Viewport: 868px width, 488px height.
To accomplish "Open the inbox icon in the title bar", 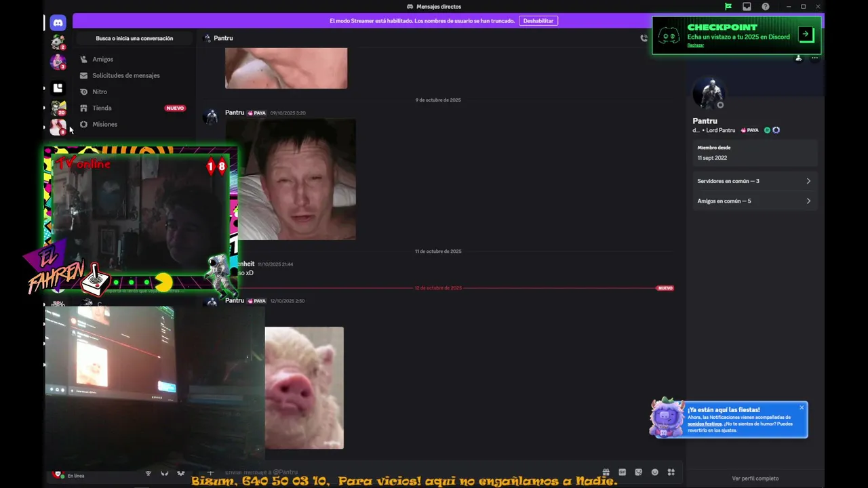I will (747, 7).
